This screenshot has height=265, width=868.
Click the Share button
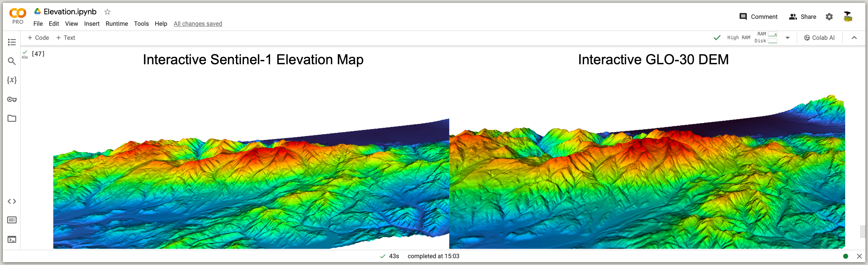coord(802,17)
